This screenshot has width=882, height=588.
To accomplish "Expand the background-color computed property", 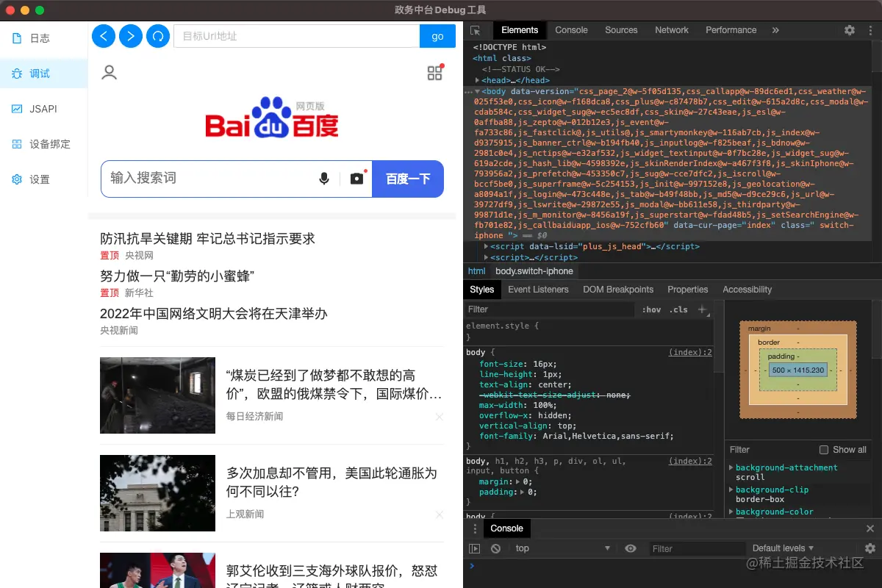I will coord(731,512).
